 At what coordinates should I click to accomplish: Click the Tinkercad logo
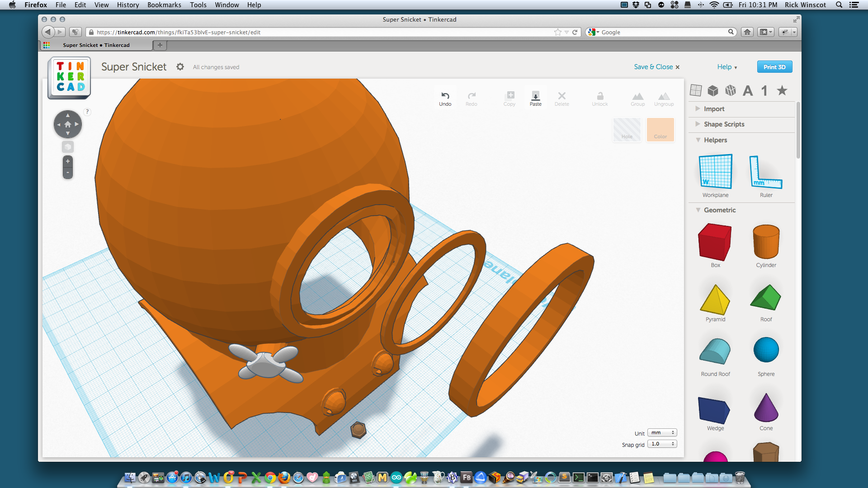click(69, 77)
